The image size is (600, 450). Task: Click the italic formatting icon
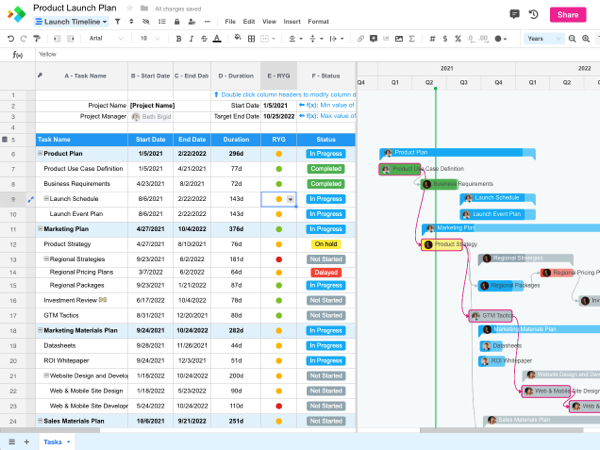[x=192, y=38]
